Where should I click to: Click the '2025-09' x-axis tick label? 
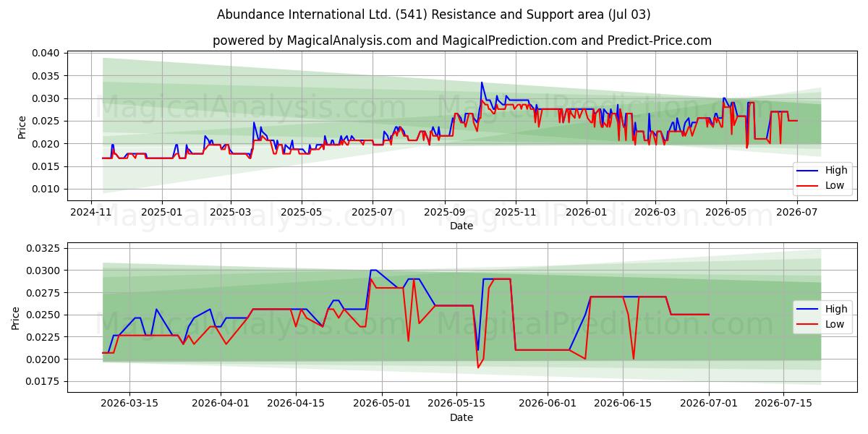tap(444, 212)
